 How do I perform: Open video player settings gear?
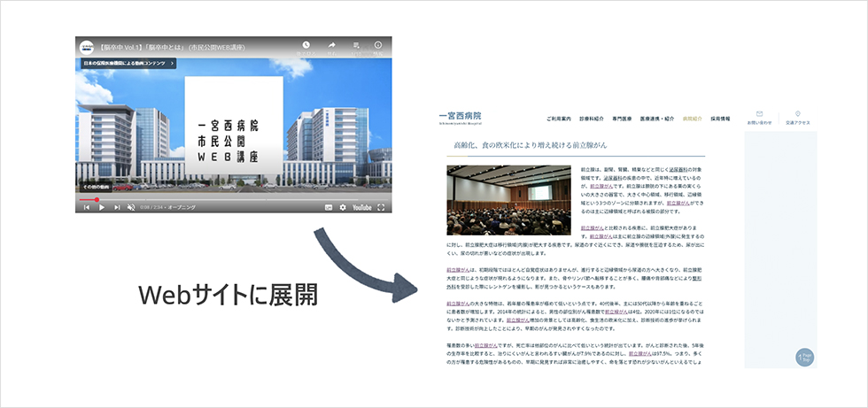tap(342, 207)
